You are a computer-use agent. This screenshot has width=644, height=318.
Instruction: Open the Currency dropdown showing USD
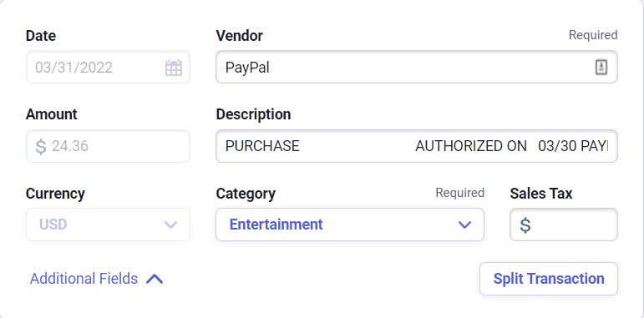108,225
